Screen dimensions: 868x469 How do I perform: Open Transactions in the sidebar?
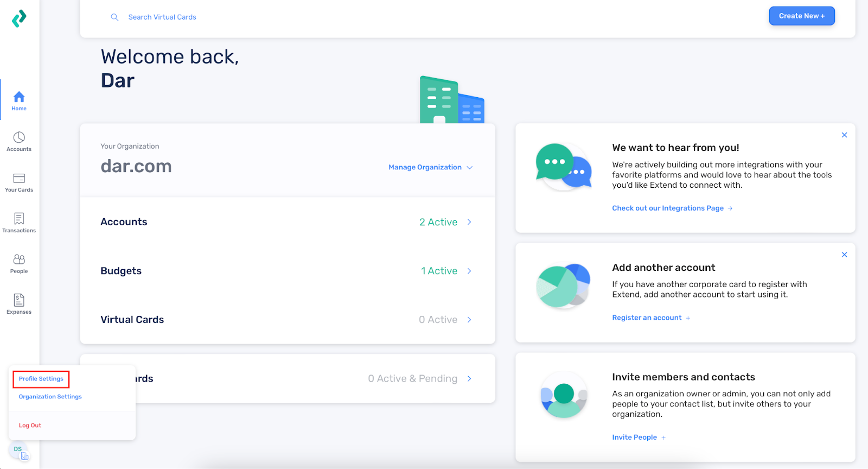(19, 222)
